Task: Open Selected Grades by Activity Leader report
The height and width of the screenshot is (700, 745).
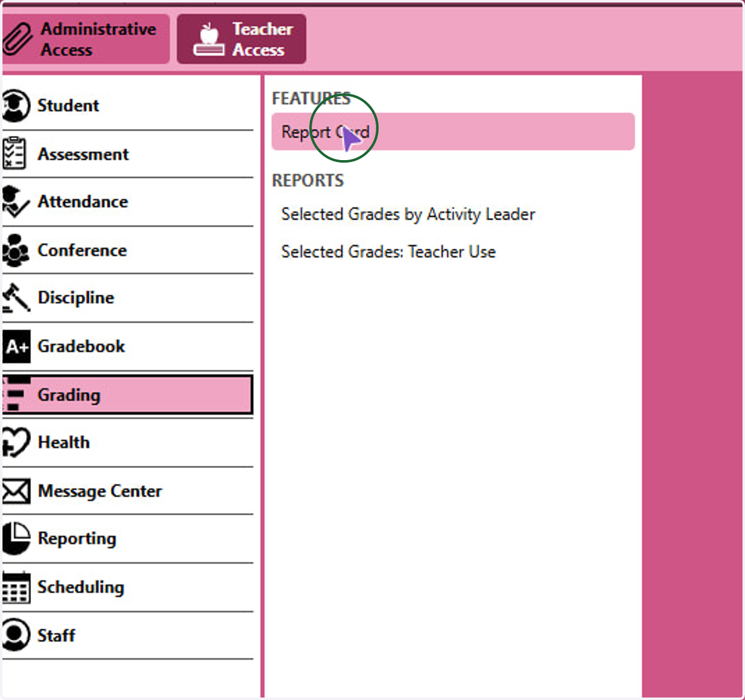Action: 408,214
